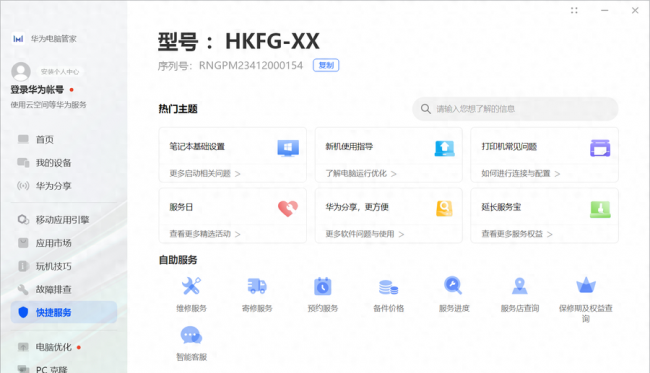Click the search magnifier icon
Viewport: 650px width, 373px height.
point(426,109)
